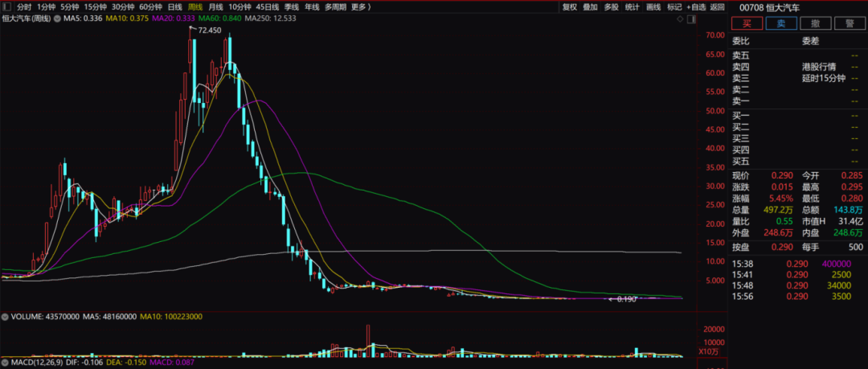Click the 返回 back button
The image size is (868, 369).
[718, 7]
